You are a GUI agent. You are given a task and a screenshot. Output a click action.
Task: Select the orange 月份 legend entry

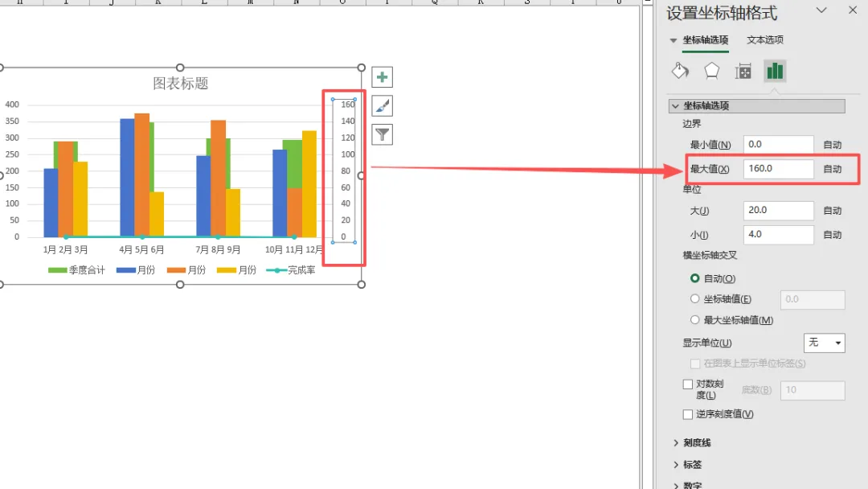click(x=186, y=270)
